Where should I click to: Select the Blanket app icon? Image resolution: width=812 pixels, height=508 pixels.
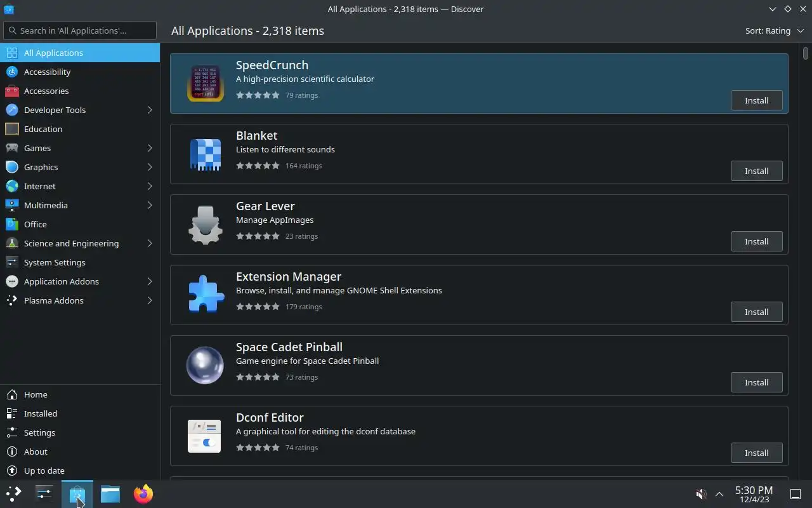point(205,154)
